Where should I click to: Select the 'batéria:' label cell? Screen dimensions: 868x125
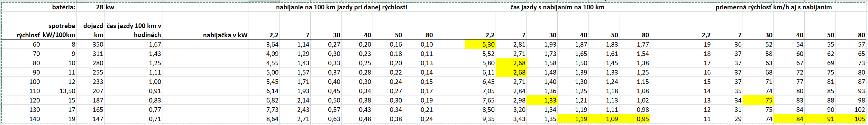tap(59, 7)
